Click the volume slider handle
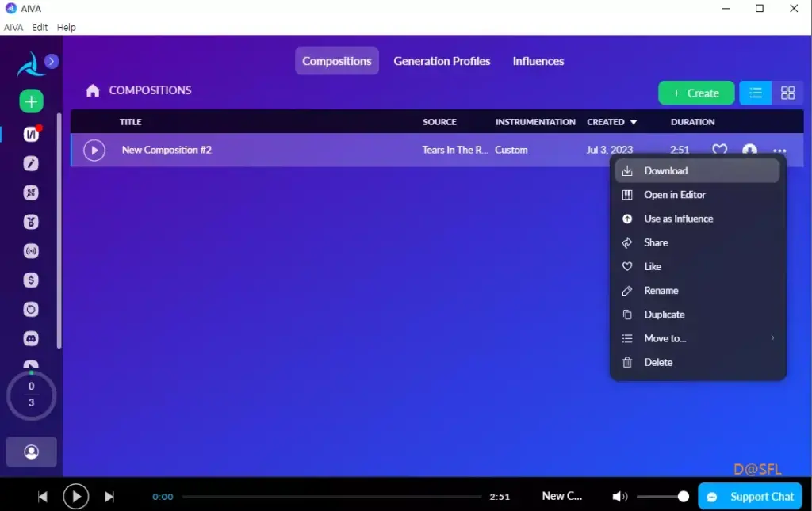The width and height of the screenshot is (812, 511). pos(683,497)
